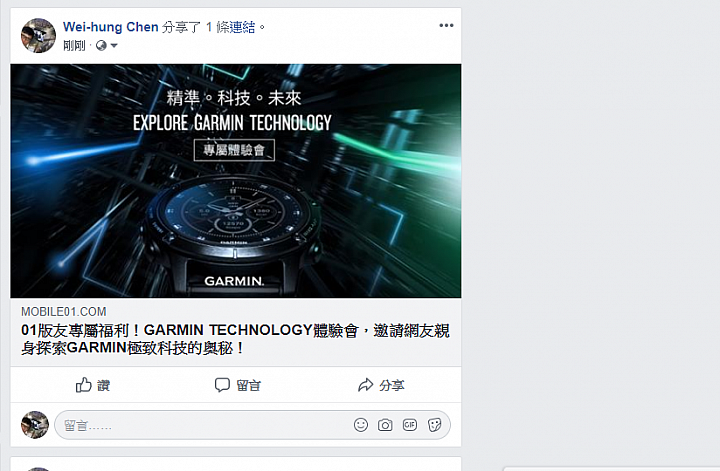Click the 剛剛 post timestamp
Viewport: 720px width, 471px height.
74,45
